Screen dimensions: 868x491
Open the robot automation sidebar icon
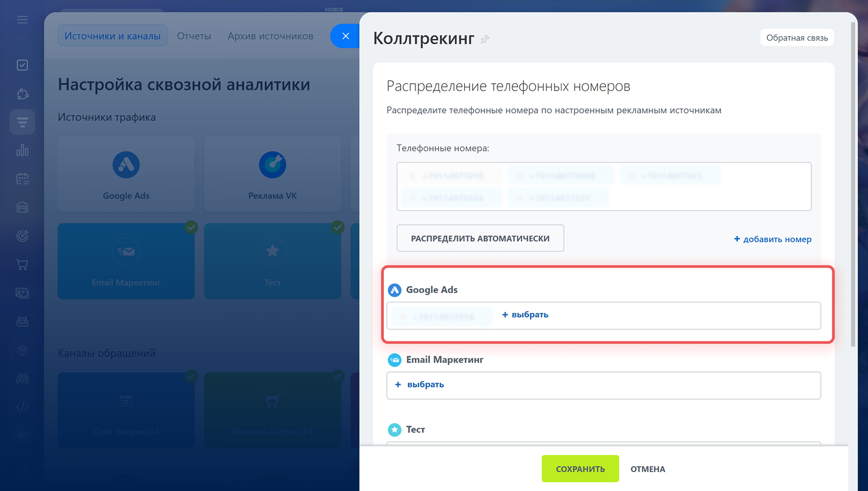[x=22, y=321]
